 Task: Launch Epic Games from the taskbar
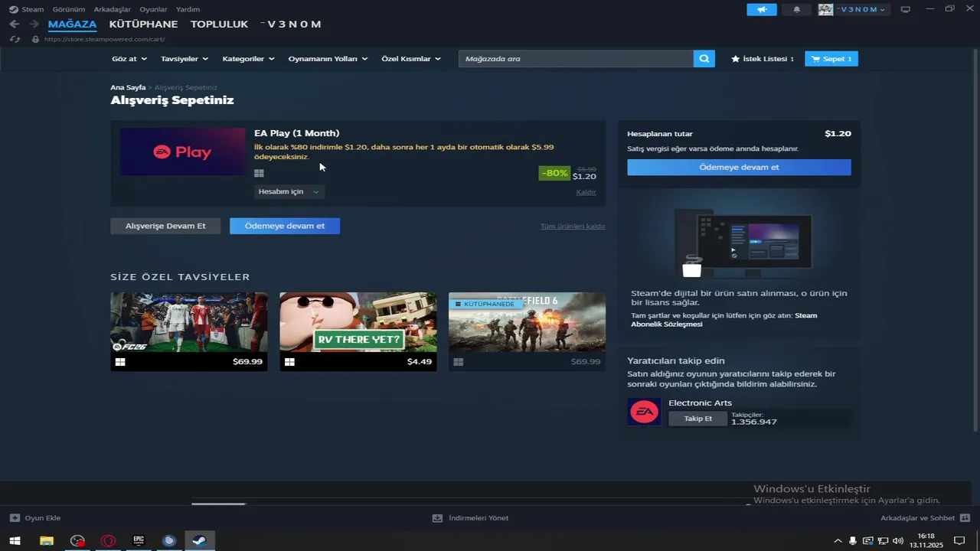pyautogui.click(x=139, y=541)
